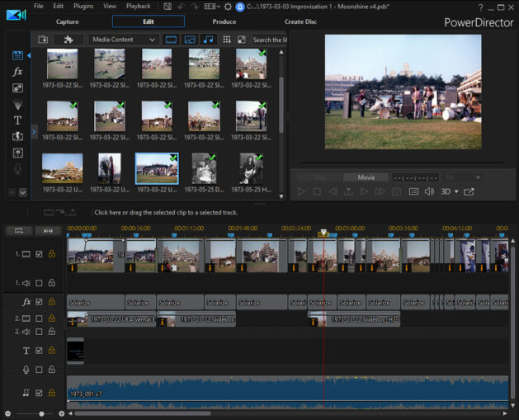Toggle video track 1 enable checkbox
The image size is (519, 420).
tap(39, 254)
